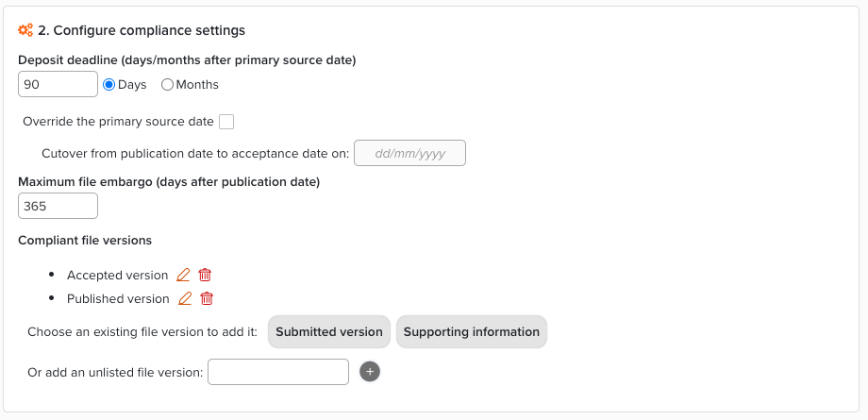
Task: Click the Published version list item text
Action: pyautogui.click(x=118, y=299)
